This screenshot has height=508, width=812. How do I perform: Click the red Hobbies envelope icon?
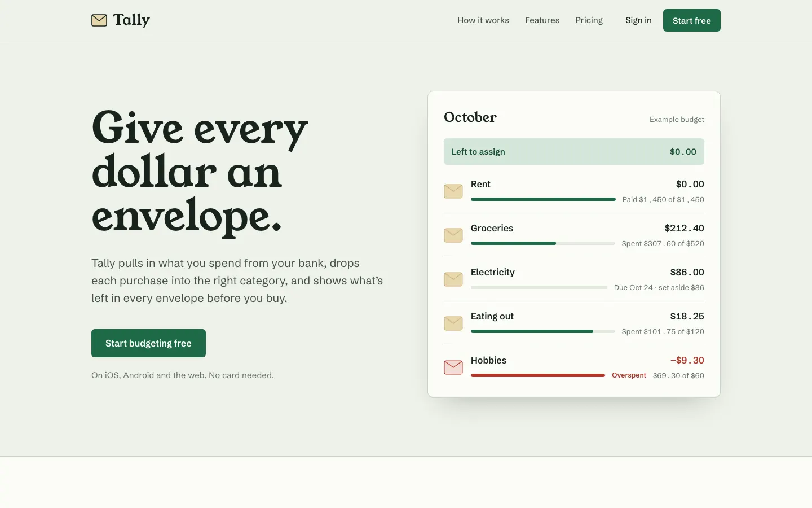453,367
